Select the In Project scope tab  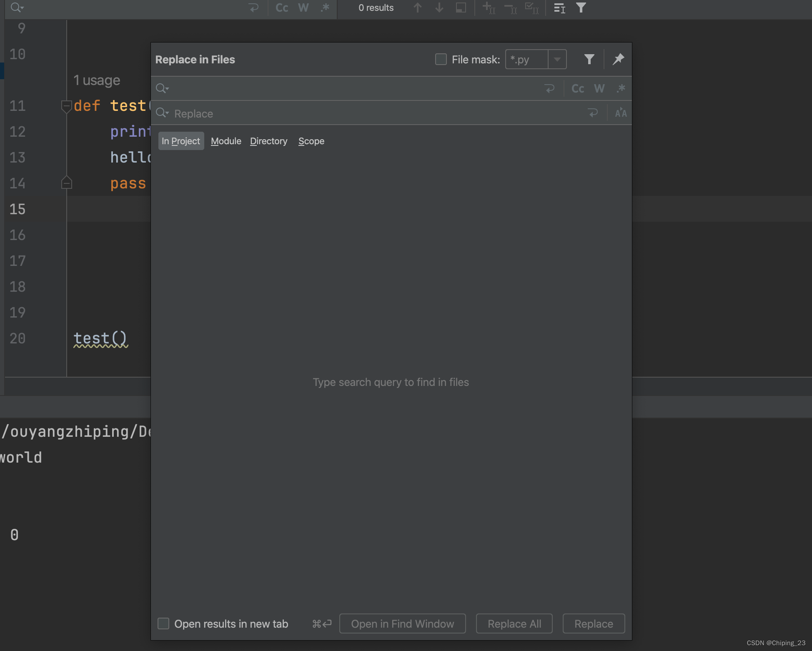(181, 141)
